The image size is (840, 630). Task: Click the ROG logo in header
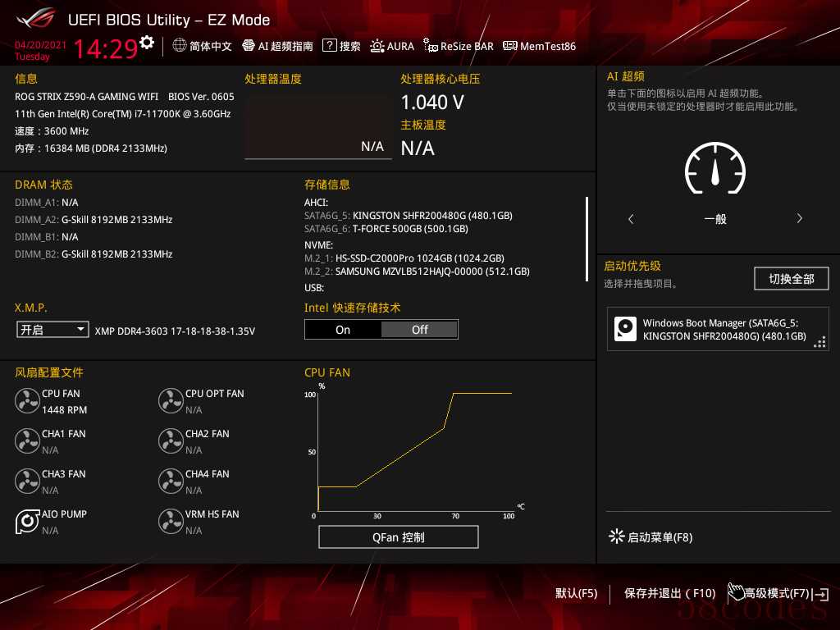(x=36, y=18)
